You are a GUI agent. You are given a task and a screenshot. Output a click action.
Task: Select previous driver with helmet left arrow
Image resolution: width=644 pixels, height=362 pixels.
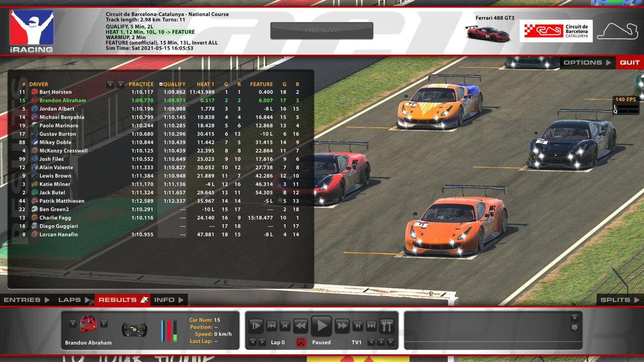(x=72, y=323)
